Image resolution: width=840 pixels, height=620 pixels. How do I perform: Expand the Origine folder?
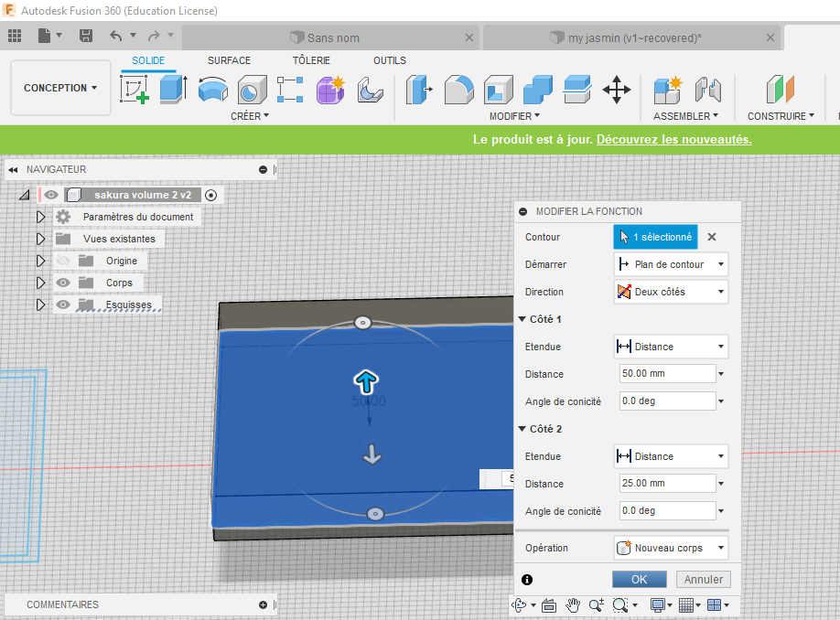click(40, 261)
